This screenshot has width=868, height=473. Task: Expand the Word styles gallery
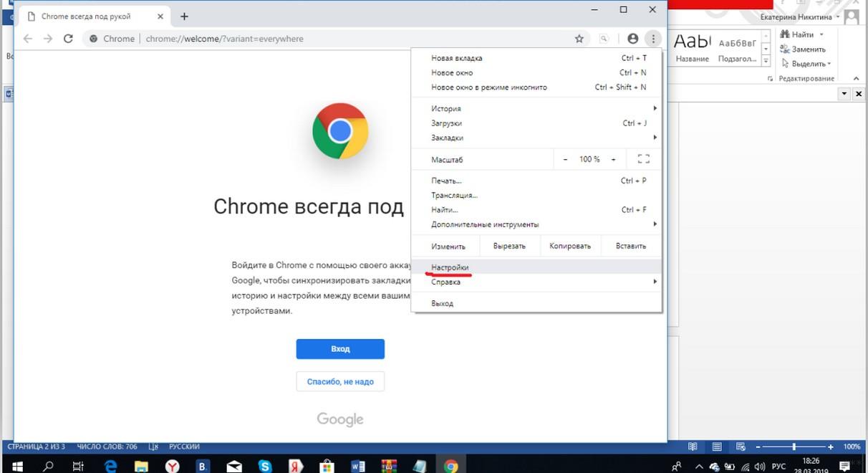tap(766, 60)
